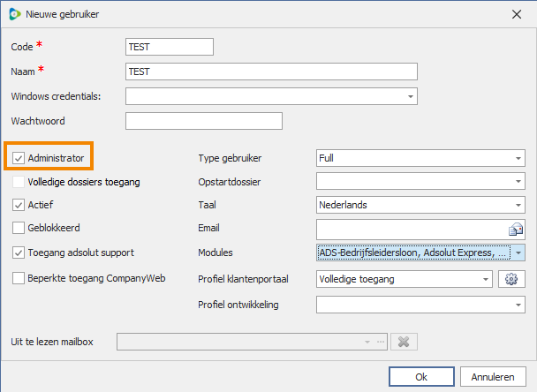Toggle the Actief checkbox
Image resolution: width=537 pixels, height=392 pixels.
click(x=19, y=205)
